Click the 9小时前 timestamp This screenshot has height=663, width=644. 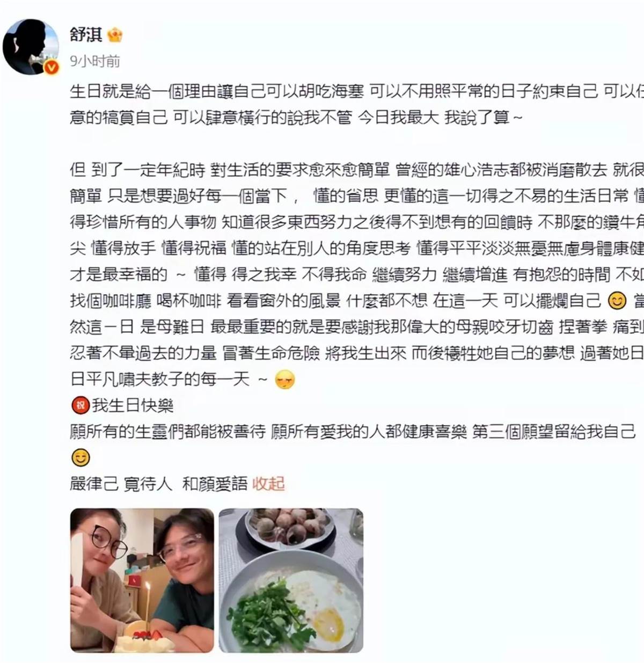[x=95, y=61]
